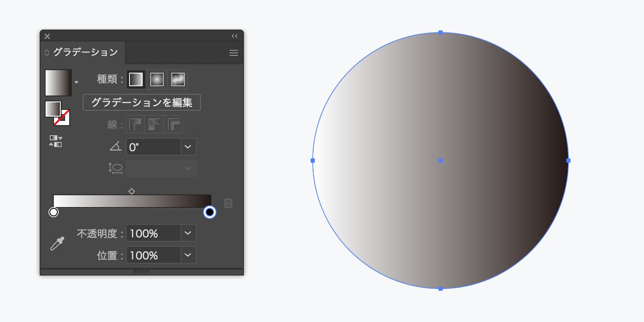Select the linear gradient type
This screenshot has height=322, width=644.
click(x=136, y=79)
